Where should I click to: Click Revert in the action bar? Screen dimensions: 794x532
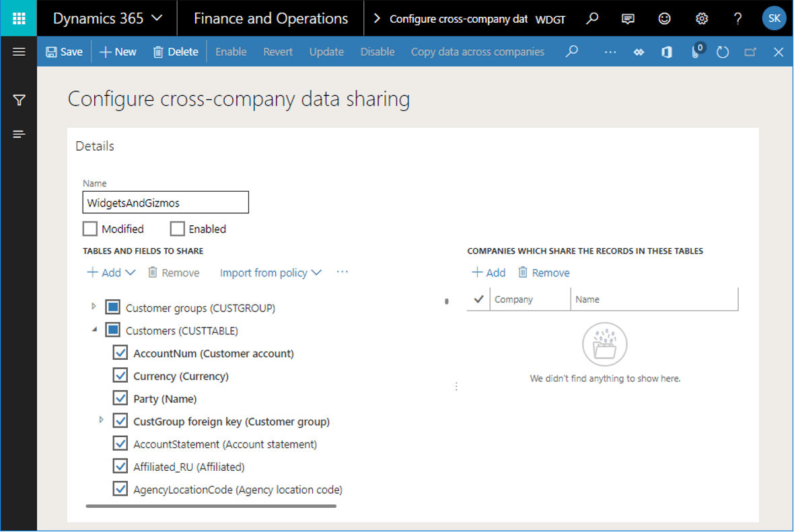coord(278,52)
